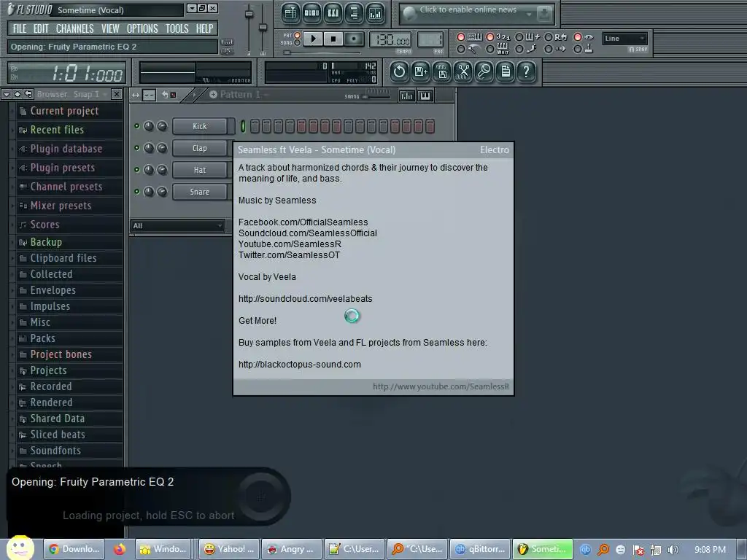The image size is (747, 560).
Task: Open graph editor icon in step sequencer
Action: point(406,96)
